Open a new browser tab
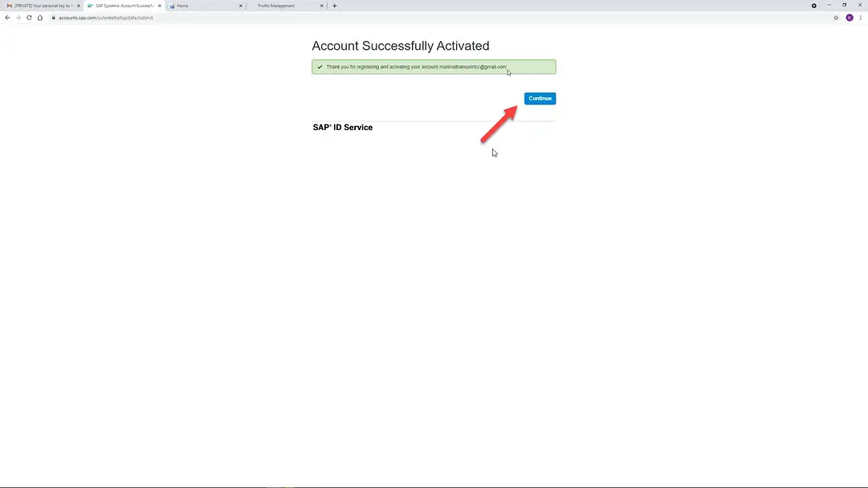The height and width of the screenshot is (488, 868). coord(334,6)
